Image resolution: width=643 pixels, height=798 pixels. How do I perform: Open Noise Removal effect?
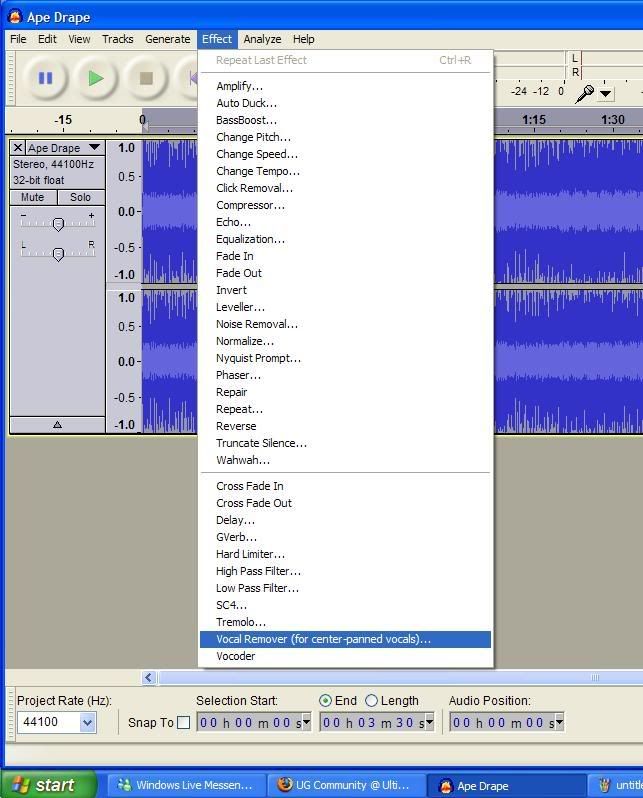click(345, 324)
